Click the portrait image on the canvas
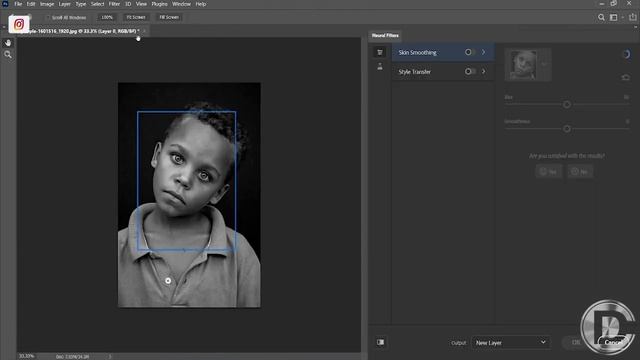 click(x=189, y=195)
